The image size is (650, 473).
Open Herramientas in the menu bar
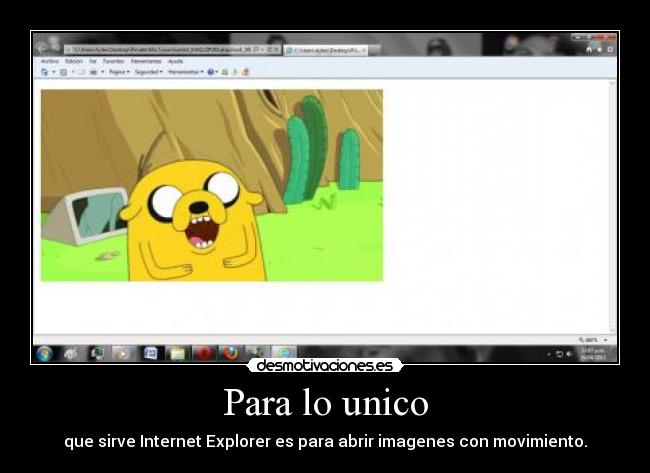coord(146,61)
